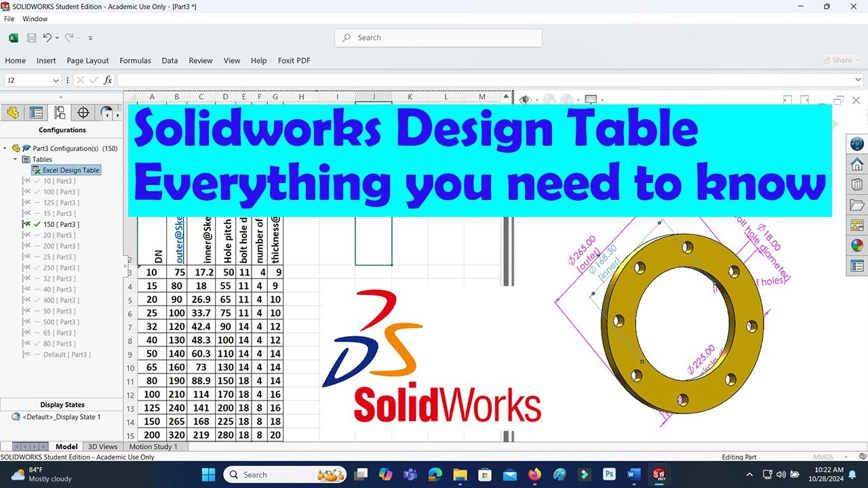Click the formula bar cancel X

80,80
